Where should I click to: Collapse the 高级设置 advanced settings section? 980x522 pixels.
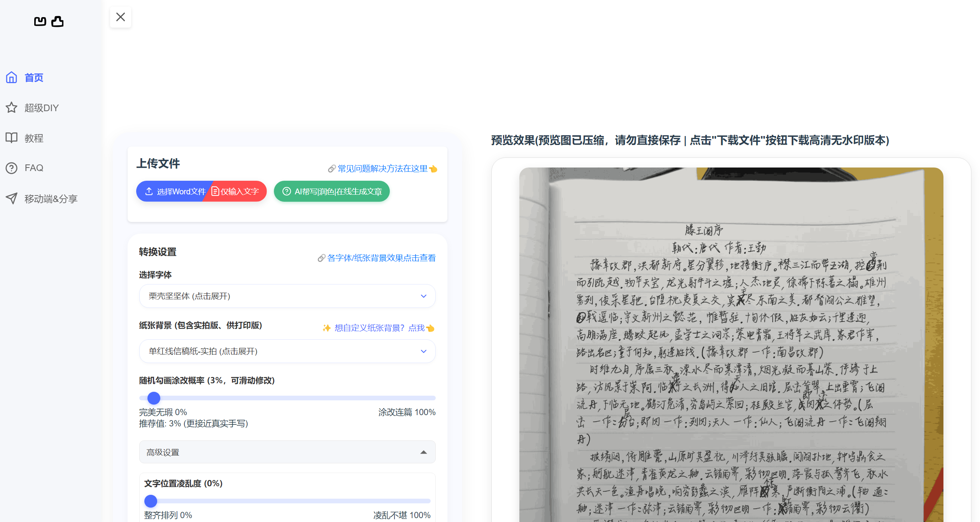(x=287, y=452)
